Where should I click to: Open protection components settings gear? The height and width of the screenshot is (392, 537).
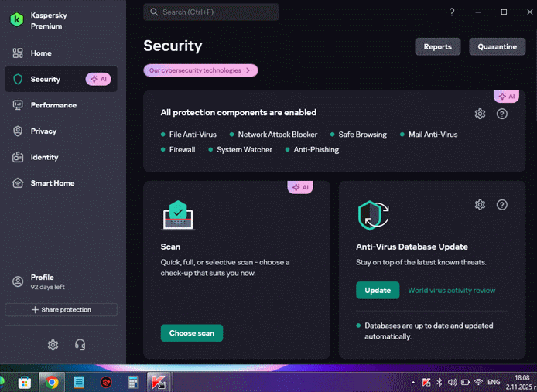coord(480,114)
